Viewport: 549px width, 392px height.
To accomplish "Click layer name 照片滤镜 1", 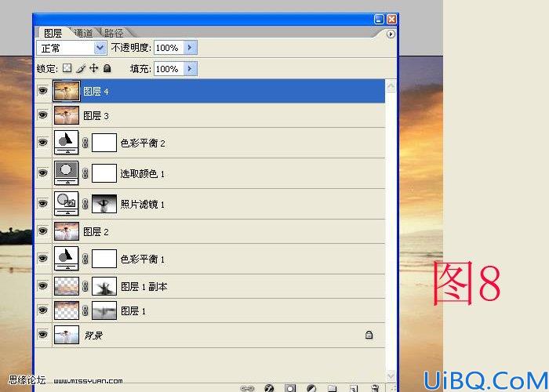I will [x=143, y=204].
